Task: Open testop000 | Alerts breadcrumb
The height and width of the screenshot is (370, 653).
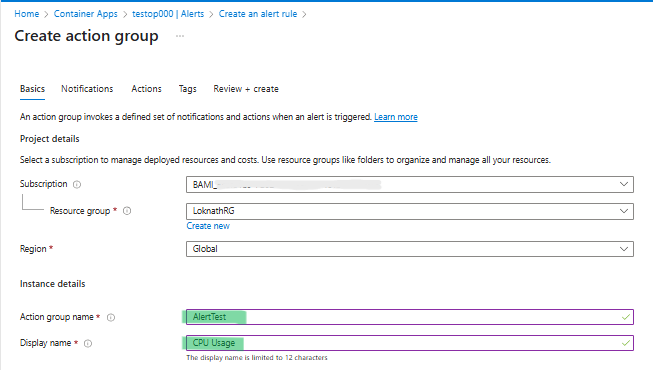Action: tap(168, 14)
